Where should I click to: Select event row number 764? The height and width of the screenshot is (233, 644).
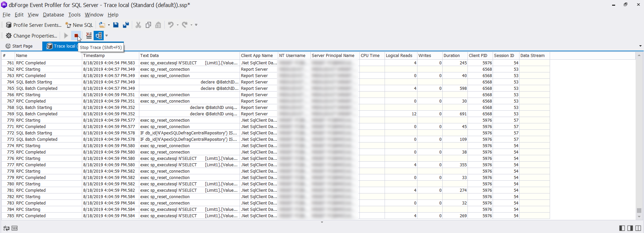tap(275, 82)
